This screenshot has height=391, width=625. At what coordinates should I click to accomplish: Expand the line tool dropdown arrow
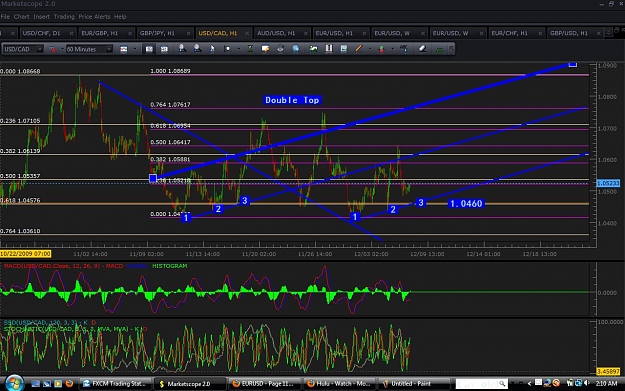[x=369, y=49]
